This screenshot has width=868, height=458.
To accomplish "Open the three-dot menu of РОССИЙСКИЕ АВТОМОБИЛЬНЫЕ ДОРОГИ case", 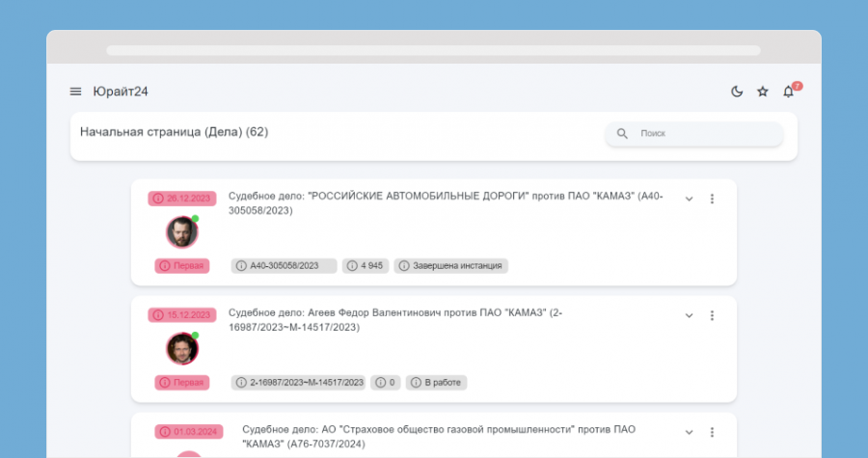I will (712, 199).
